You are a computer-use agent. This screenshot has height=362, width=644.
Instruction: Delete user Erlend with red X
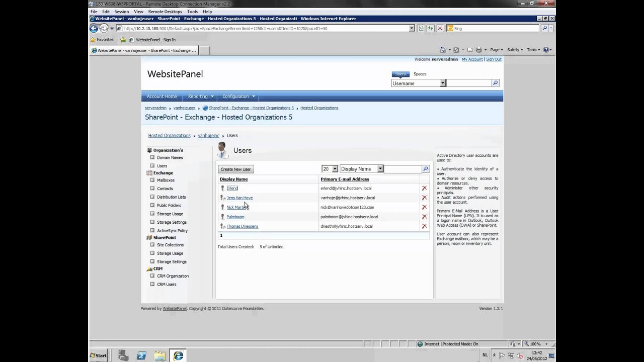(x=424, y=189)
